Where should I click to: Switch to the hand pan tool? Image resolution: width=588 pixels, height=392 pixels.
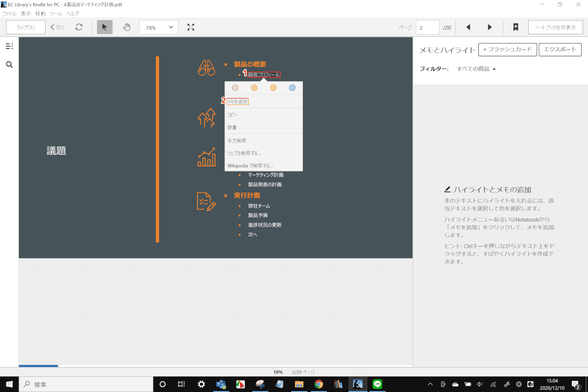pos(126,27)
